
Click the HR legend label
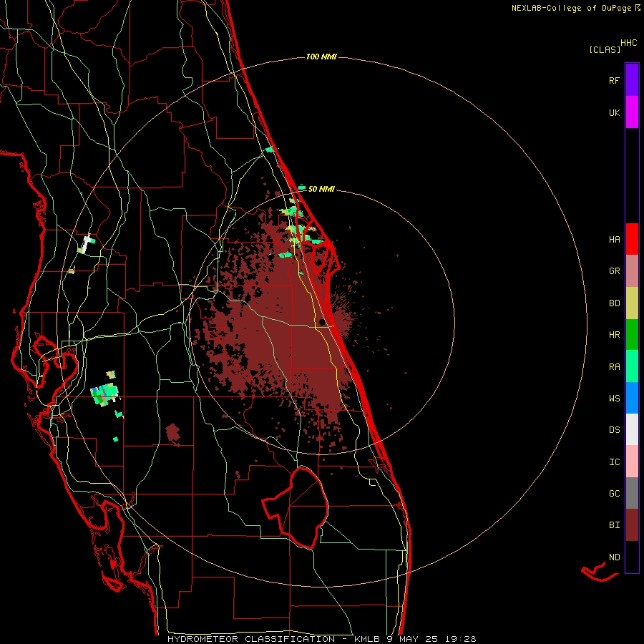[x=614, y=335]
